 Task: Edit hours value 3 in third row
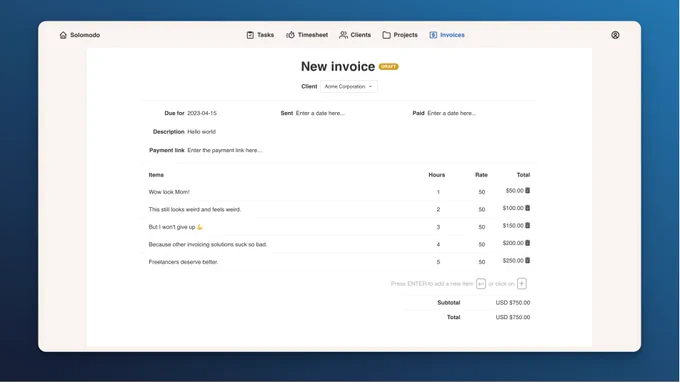pos(438,227)
